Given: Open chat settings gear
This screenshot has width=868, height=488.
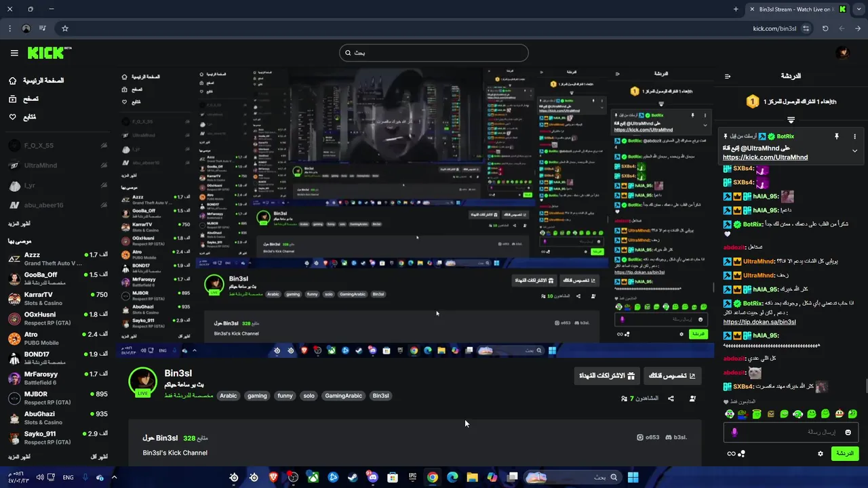Looking at the screenshot, I should pyautogui.click(x=820, y=453).
